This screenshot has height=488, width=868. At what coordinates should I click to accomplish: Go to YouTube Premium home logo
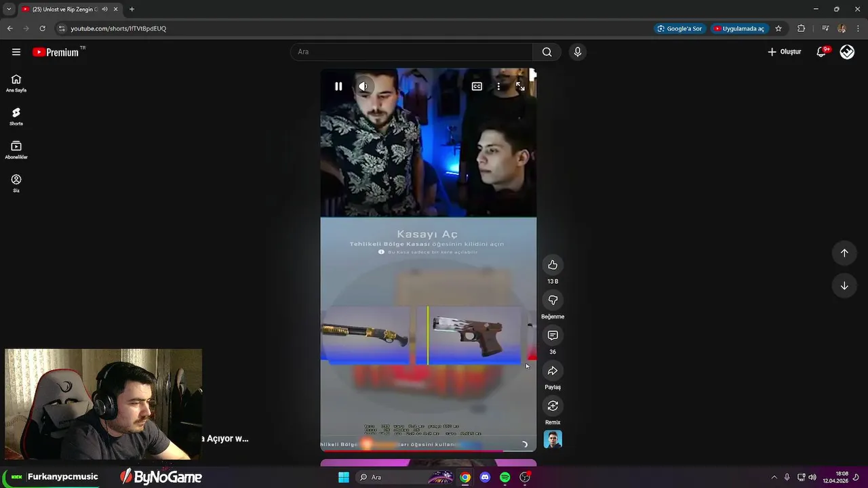(56, 52)
